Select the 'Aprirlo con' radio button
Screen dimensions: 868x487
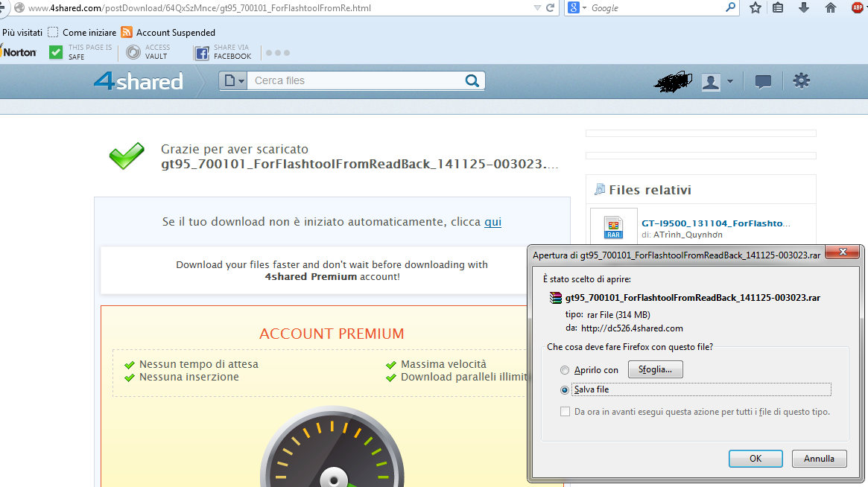pyautogui.click(x=565, y=370)
